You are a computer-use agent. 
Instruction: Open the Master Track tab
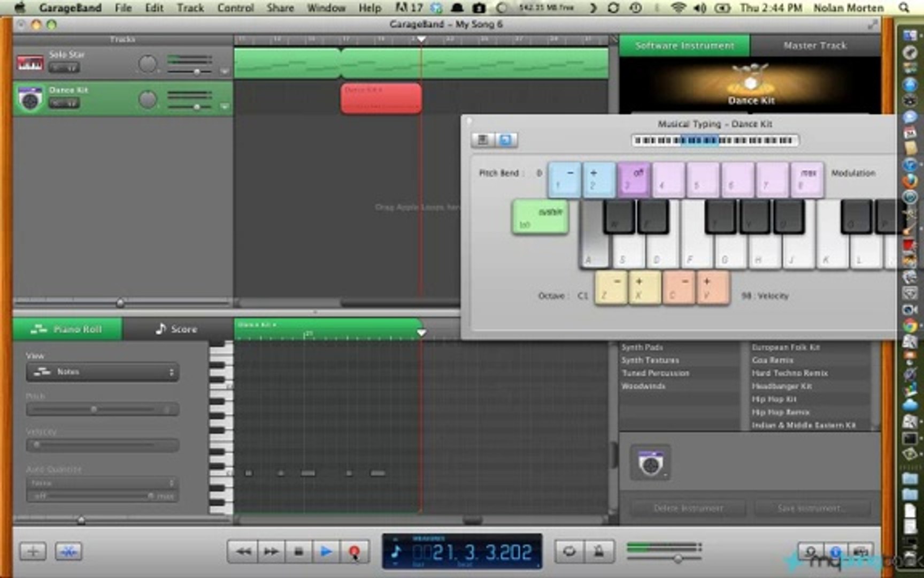815,46
